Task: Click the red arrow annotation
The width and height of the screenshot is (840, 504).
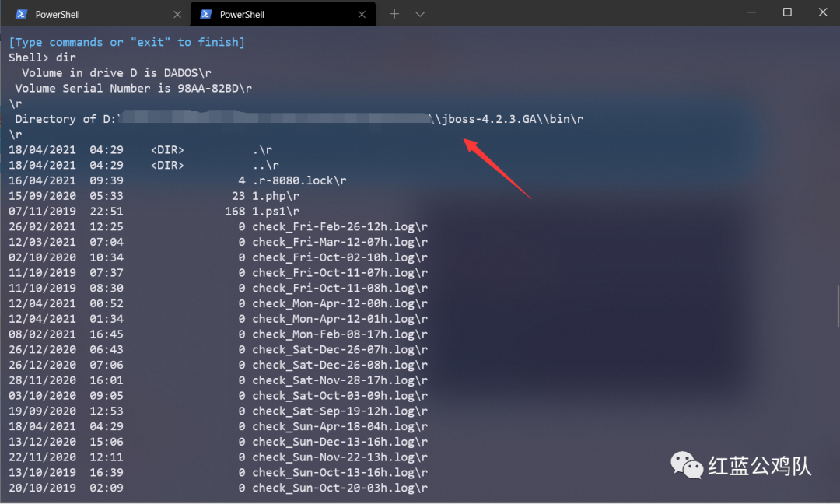Action: (x=498, y=167)
